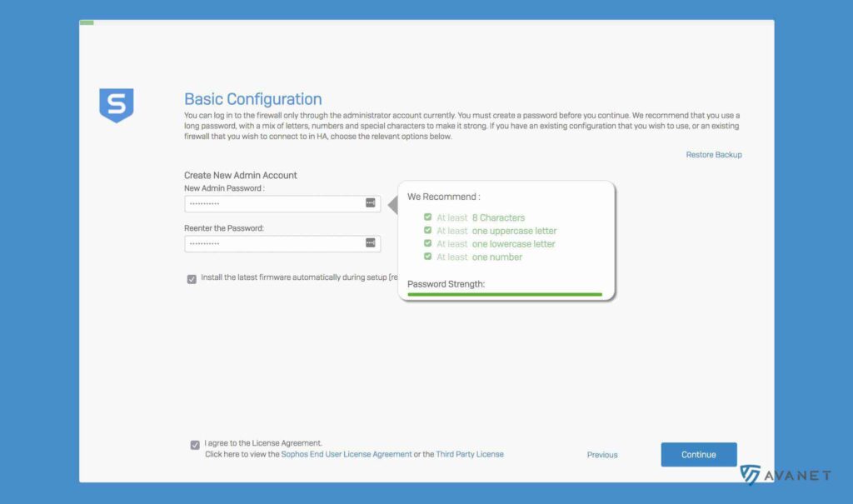853x504 pixels.
Task: Focus the New Admin Password input
Action: tap(282, 203)
